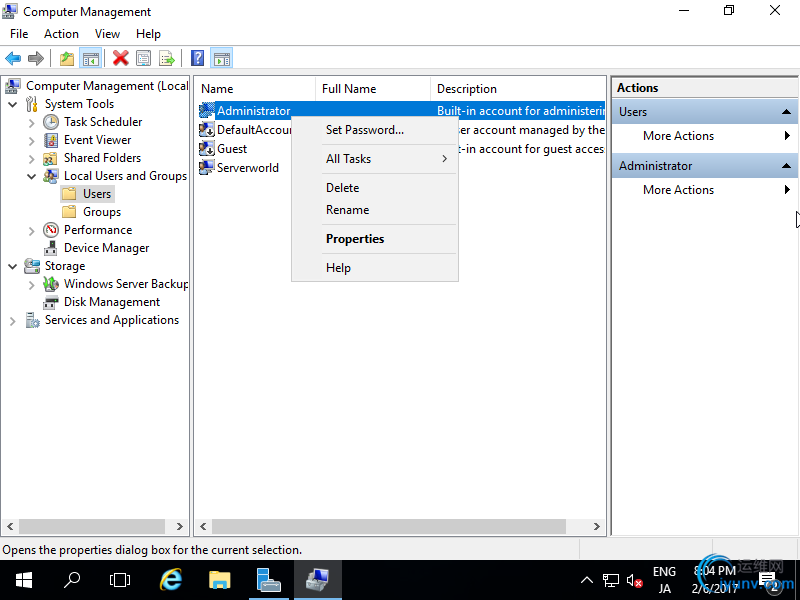Open Properties from the context menu

[x=375, y=239]
